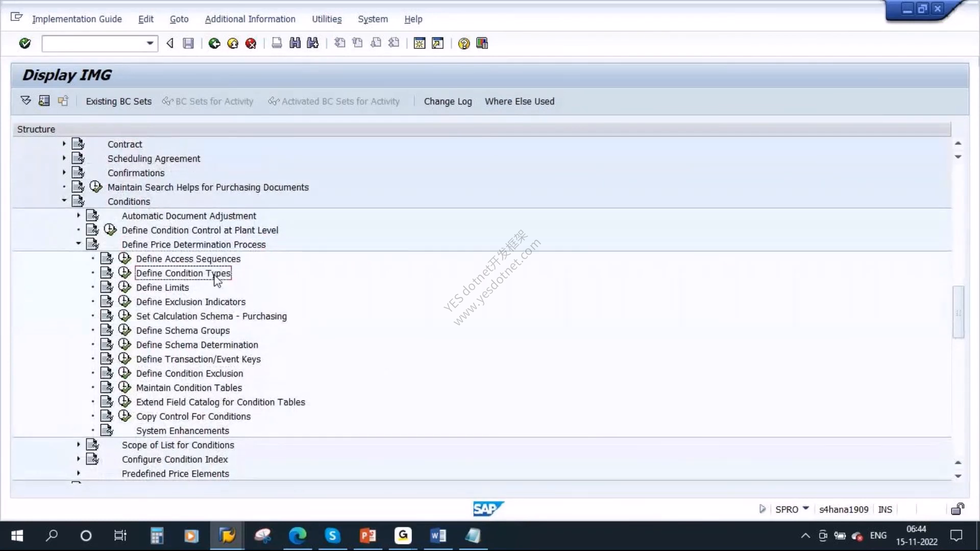Open the SPRO status bar dropdown

806,508
